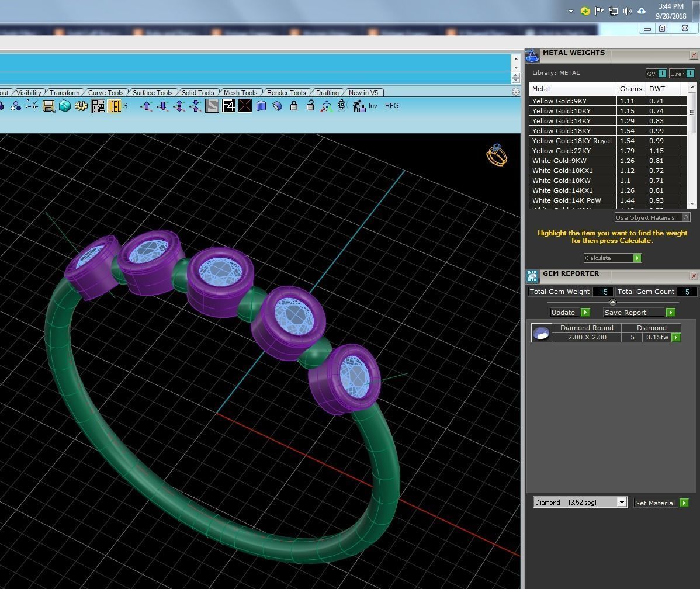
Task: Click the teal 3D box icon
Action: [65, 106]
